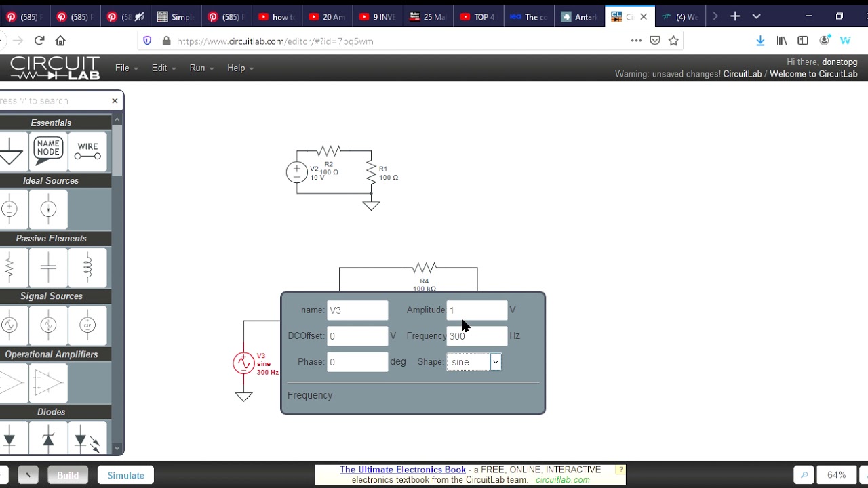Image resolution: width=868 pixels, height=488 pixels.
Task: Click the Phase input field
Action: pyautogui.click(x=357, y=362)
